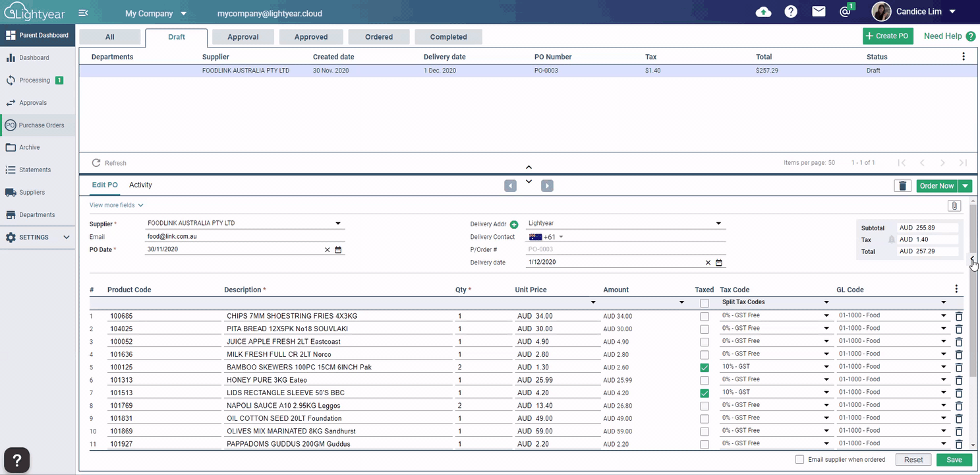
Task: Check Taxed box for HONEY PURE 3KG
Action: (x=705, y=380)
